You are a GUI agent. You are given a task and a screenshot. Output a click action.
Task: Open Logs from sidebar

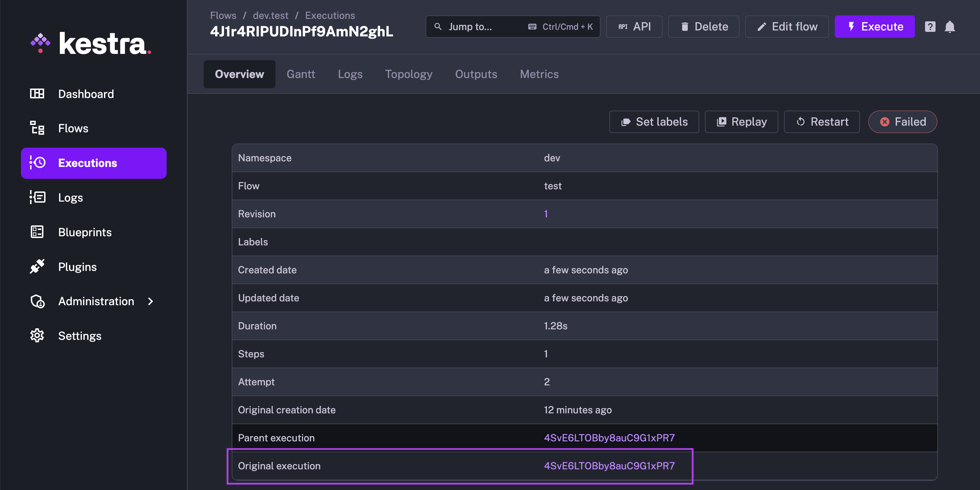tap(70, 197)
